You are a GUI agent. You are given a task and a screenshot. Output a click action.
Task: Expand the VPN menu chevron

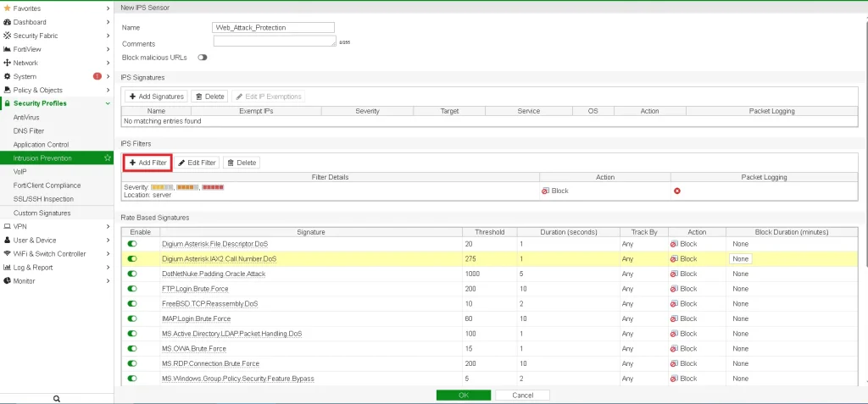pos(108,226)
